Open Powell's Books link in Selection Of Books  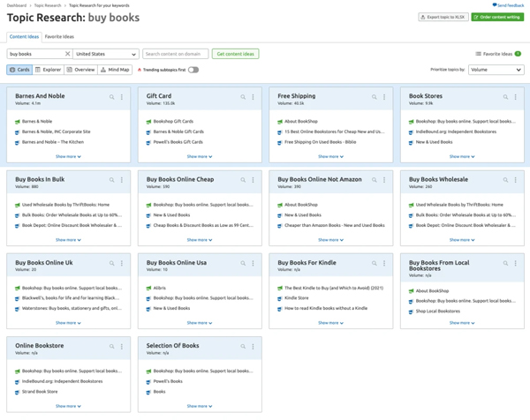pyautogui.click(x=168, y=381)
